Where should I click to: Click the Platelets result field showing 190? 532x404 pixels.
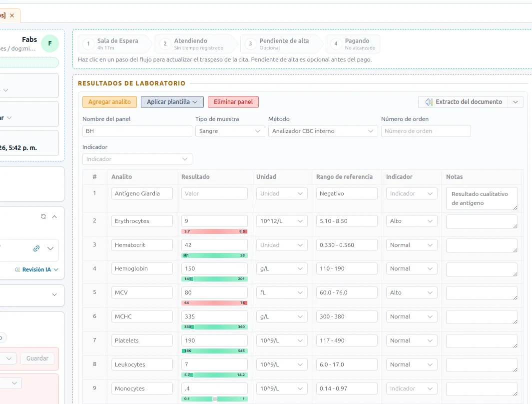point(214,340)
